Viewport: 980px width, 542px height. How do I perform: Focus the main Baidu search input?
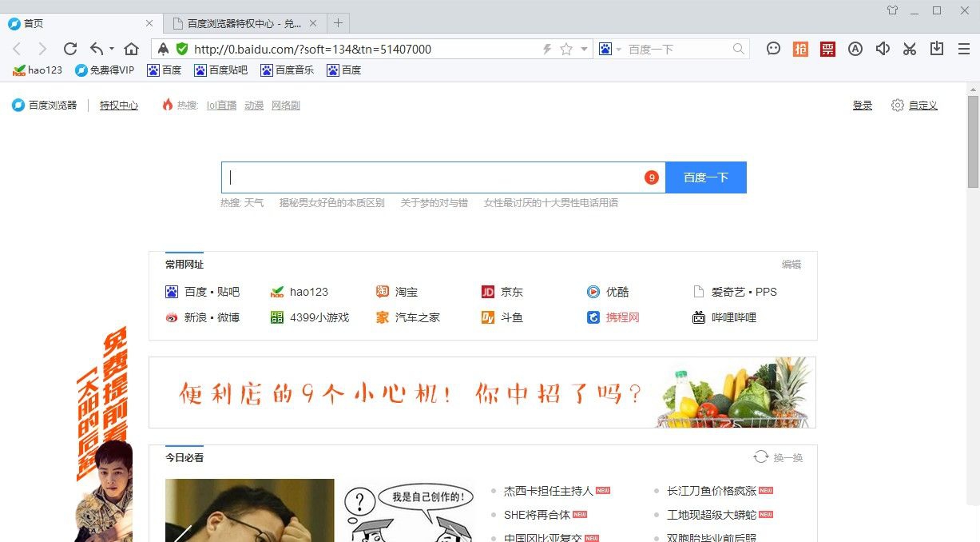pyautogui.click(x=443, y=177)
